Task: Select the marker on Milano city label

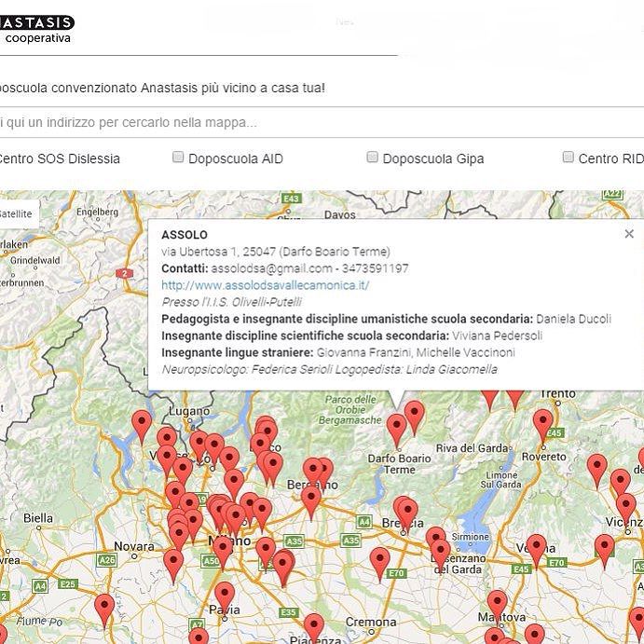Action: click(223, 552)
